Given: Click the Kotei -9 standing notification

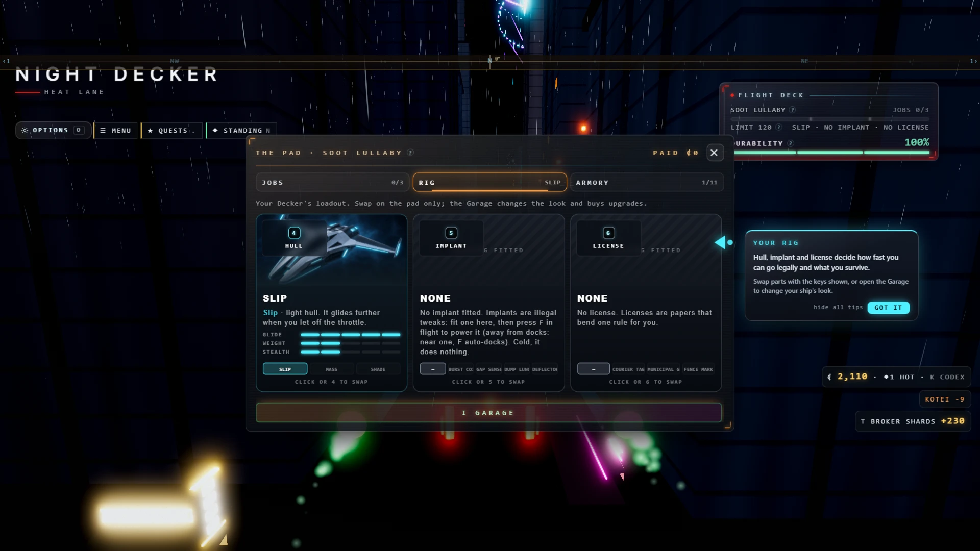Looking at the screenshot, I should click(945, 399).
